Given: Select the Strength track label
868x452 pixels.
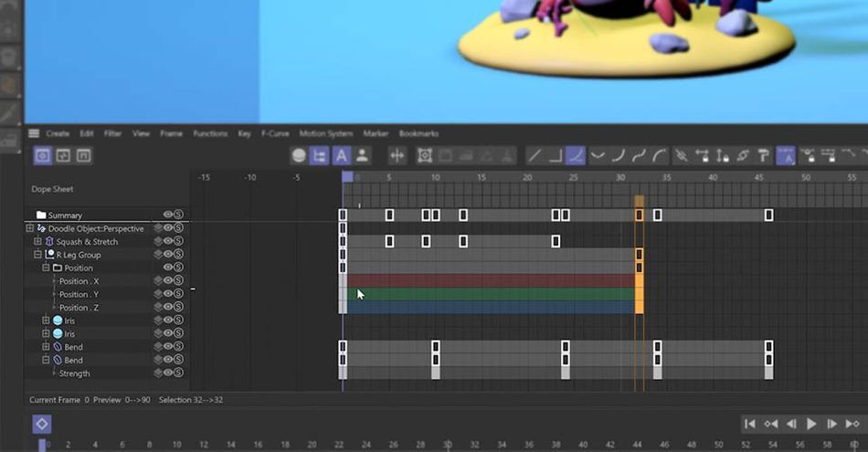Looking at the screenshot, I should tap(74, 373).
